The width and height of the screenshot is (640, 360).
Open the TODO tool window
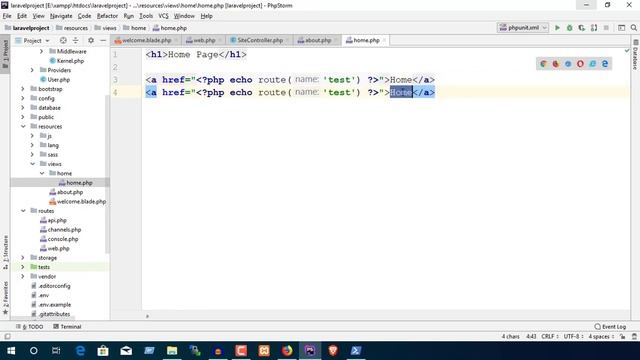pyautogui.click(x=29, y=327)
